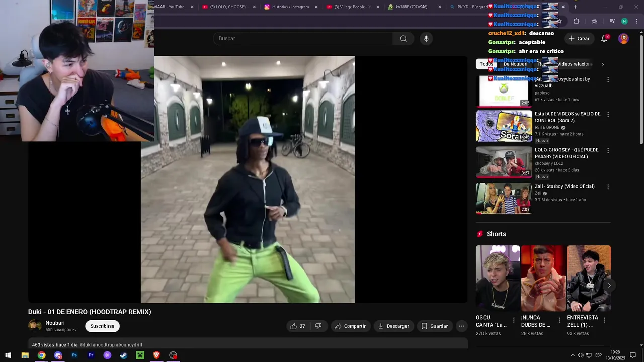Open a new browser tab
Screen dimensions: 644x362
pyautogui.click(x=575, y=7)
